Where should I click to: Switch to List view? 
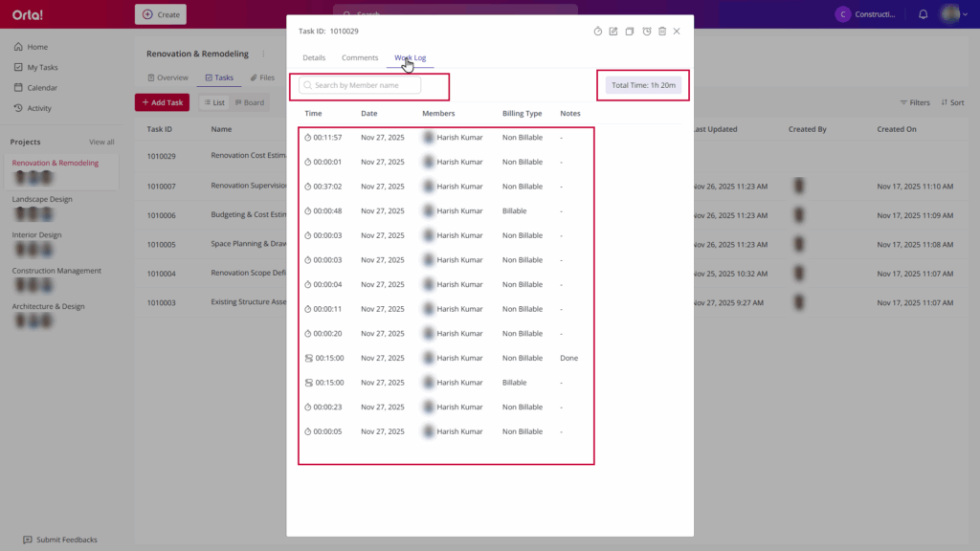coord(213,102)
